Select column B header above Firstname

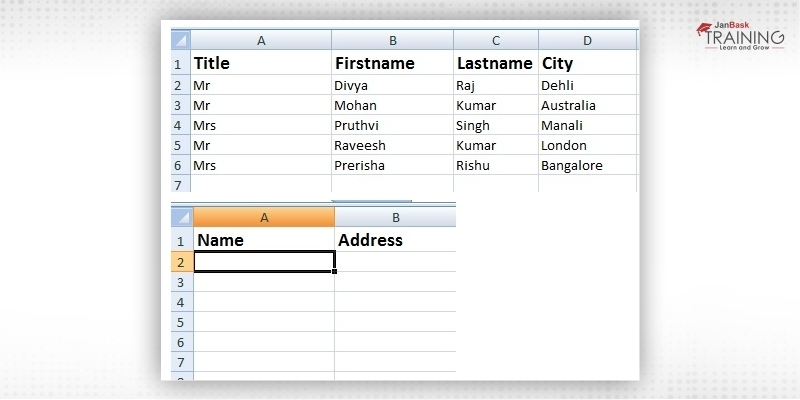point(393,40)
